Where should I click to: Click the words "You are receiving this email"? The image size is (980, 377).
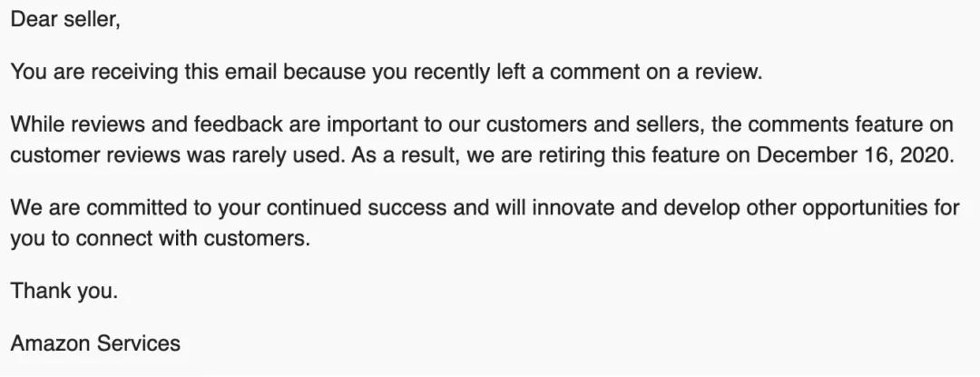click(x=143, y=72)
